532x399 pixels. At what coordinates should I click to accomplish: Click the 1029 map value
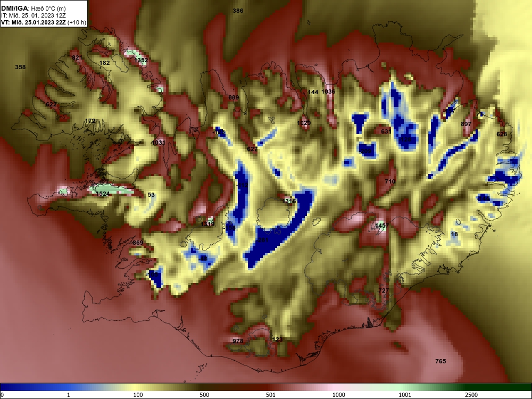point(304,123)
